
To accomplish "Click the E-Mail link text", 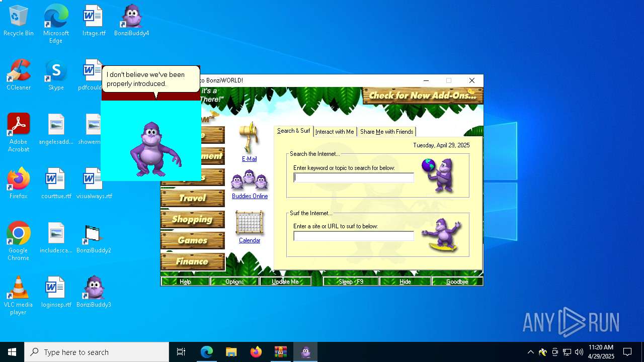I will [x=250, y=159].
